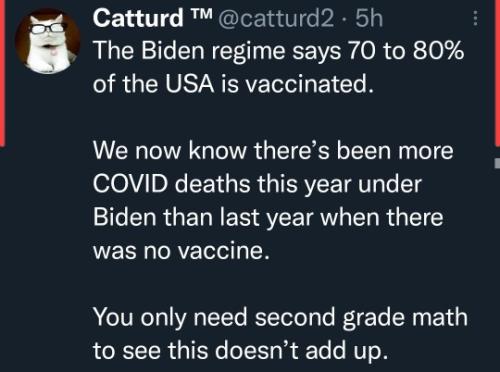The width and height of the screenshot is (500, 372).
Task: Click the phrase "We now know"
Action: [170, 151]
